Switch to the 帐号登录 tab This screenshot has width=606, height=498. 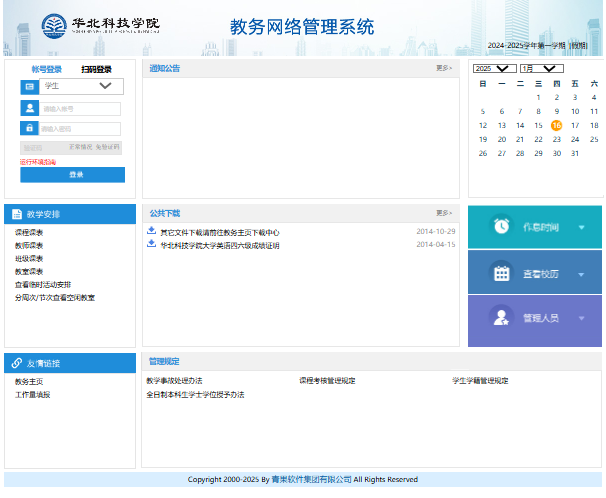click(46, 69)
